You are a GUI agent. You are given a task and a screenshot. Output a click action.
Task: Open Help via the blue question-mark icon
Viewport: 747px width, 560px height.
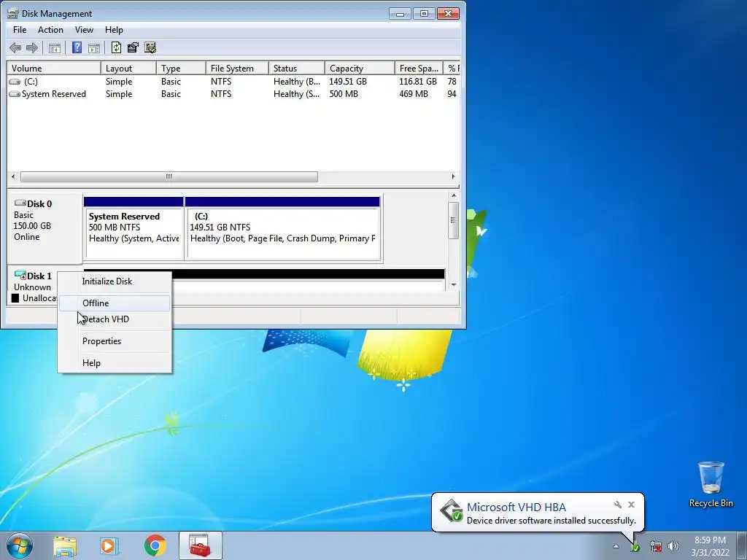tap(77, 47)
